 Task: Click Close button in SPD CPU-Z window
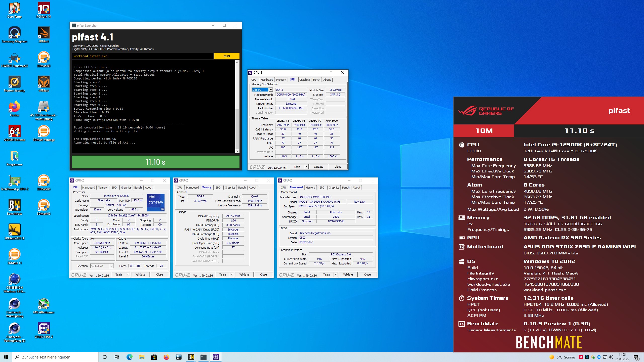[338, 167]
